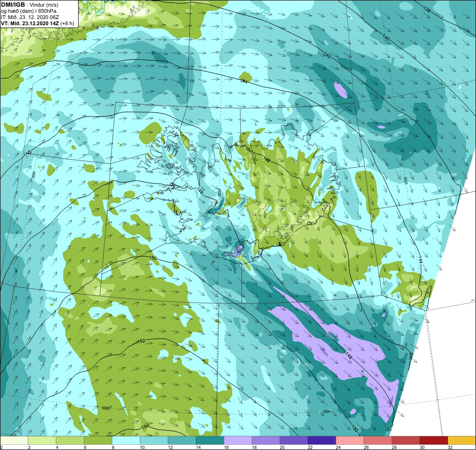Click the legend tick label '32'

tap(450, 447)
